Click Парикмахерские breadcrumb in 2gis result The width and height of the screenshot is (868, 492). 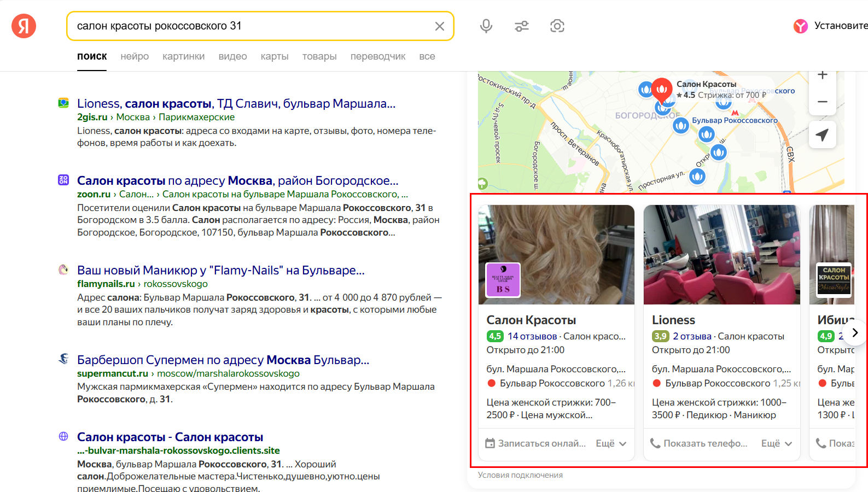tap(197, 117)
